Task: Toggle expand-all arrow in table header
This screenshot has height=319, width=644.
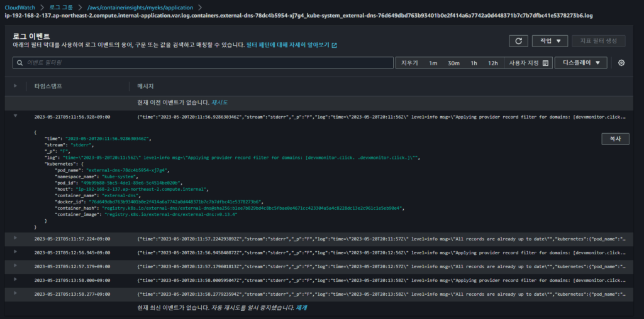Action: point(16,85)
